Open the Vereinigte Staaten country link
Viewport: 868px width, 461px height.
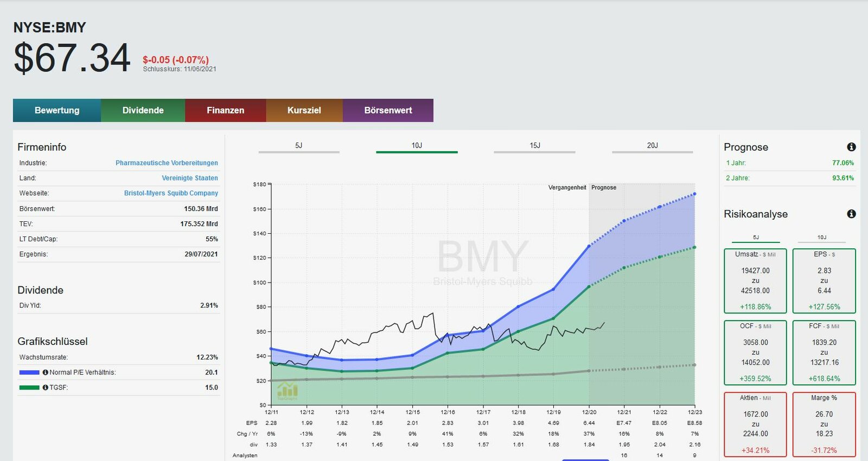tap(190, 178)
